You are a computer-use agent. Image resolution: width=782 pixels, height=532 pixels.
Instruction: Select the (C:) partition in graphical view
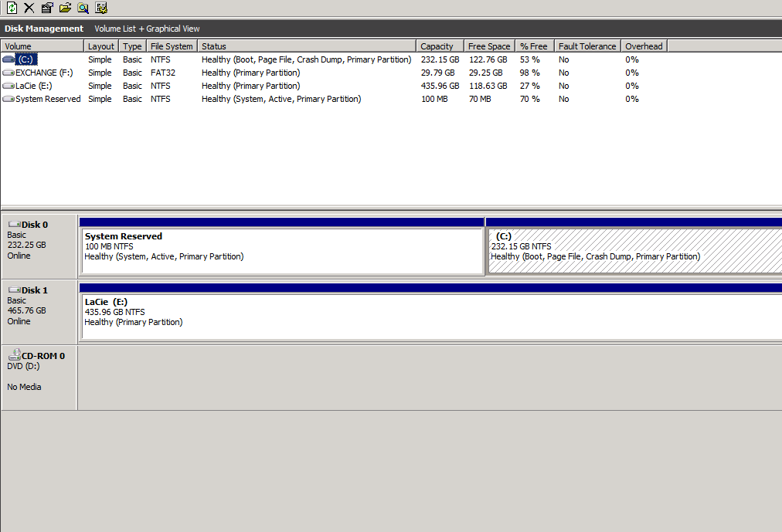pos(634,247)
